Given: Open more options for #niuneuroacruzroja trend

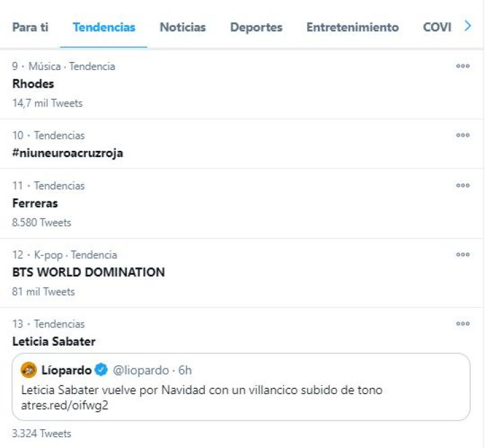Looking at the screenshot, I should pos(462,135).
